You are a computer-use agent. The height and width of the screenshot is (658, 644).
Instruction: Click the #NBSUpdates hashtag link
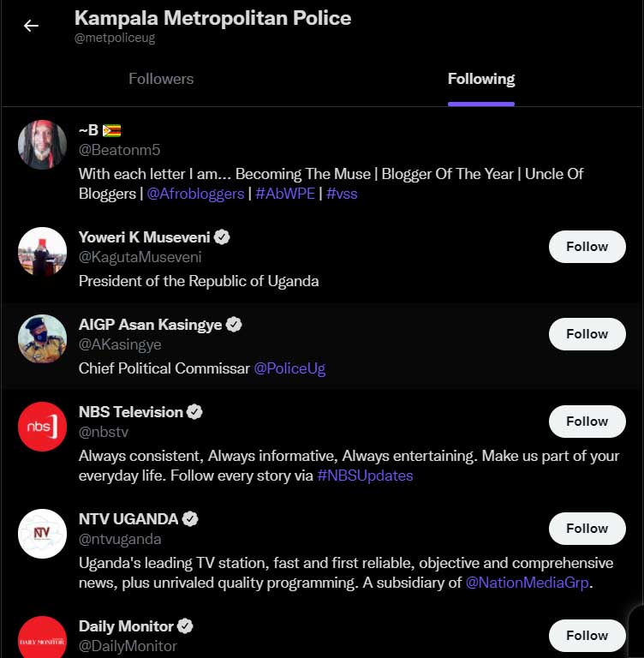click(365, 476)
